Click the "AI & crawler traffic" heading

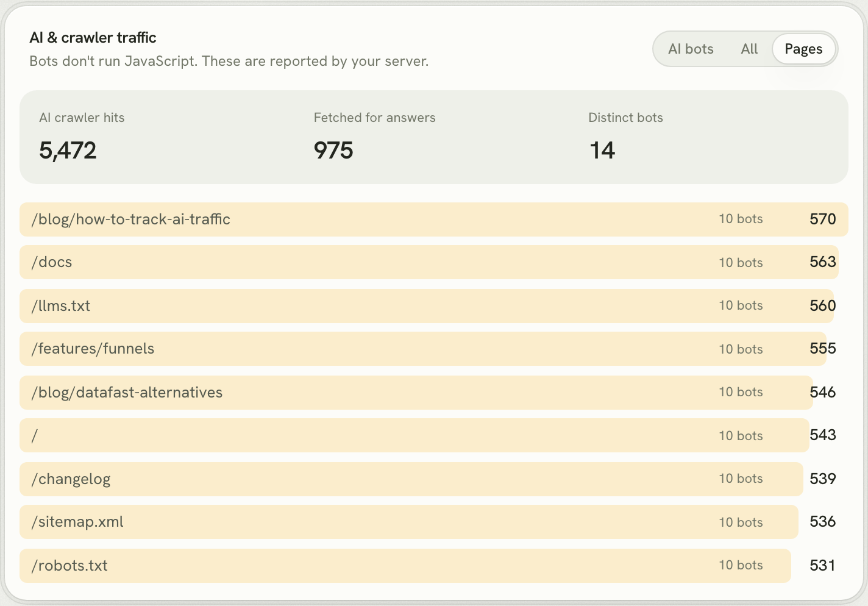93,38
